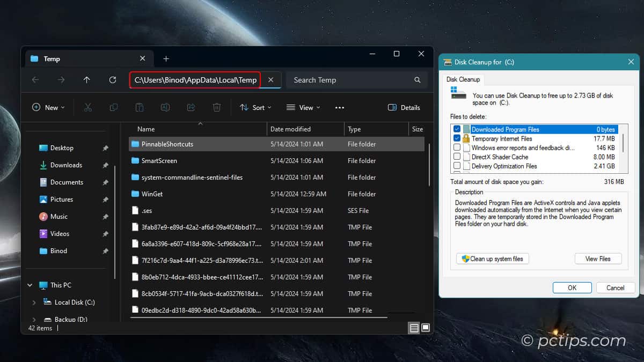Uncheck Downloaded Program Files checkbox

457,129
